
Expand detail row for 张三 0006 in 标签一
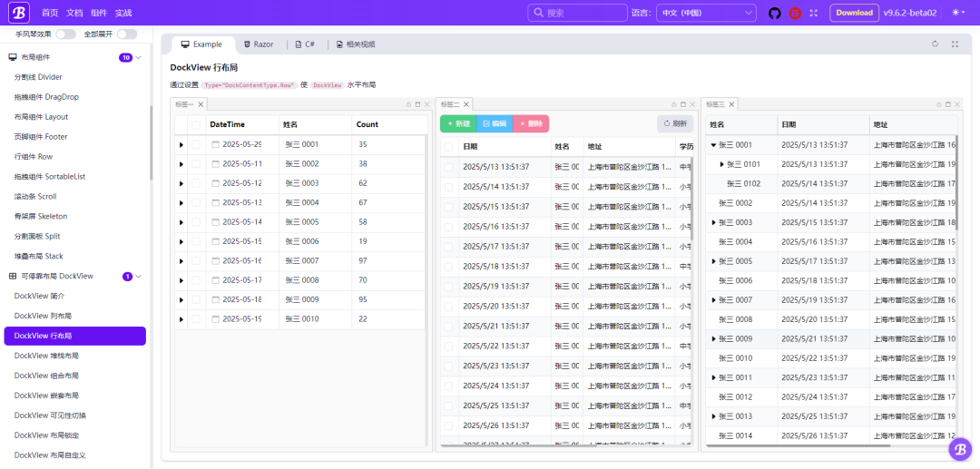click(x=181, y=241)
